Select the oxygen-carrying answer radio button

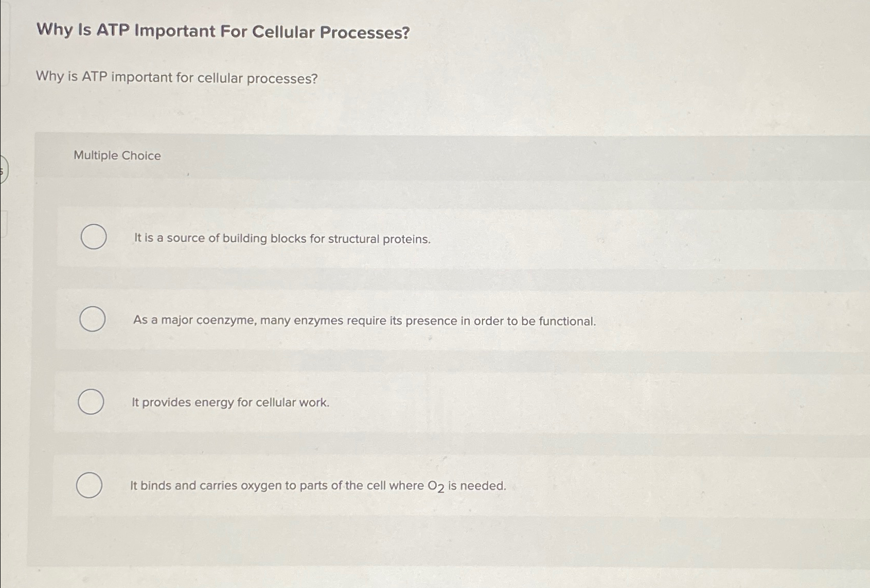pyautogui.click(x=90, y=485)
